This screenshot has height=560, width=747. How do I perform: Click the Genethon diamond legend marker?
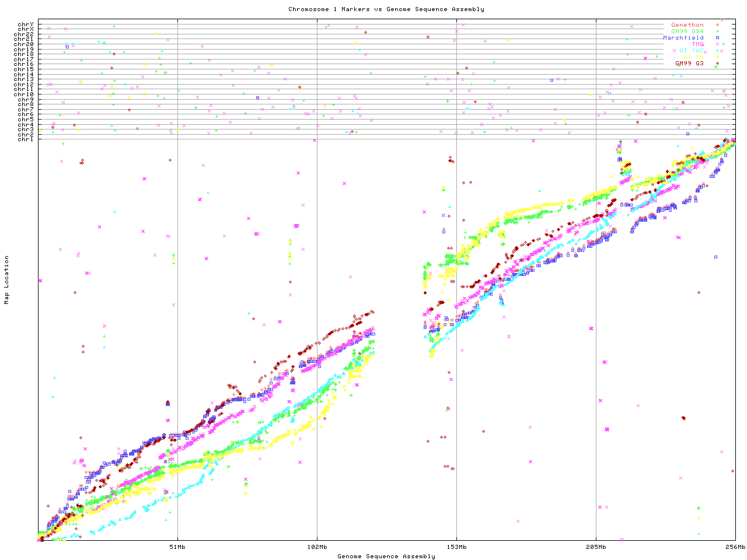[x=717, y=25]
